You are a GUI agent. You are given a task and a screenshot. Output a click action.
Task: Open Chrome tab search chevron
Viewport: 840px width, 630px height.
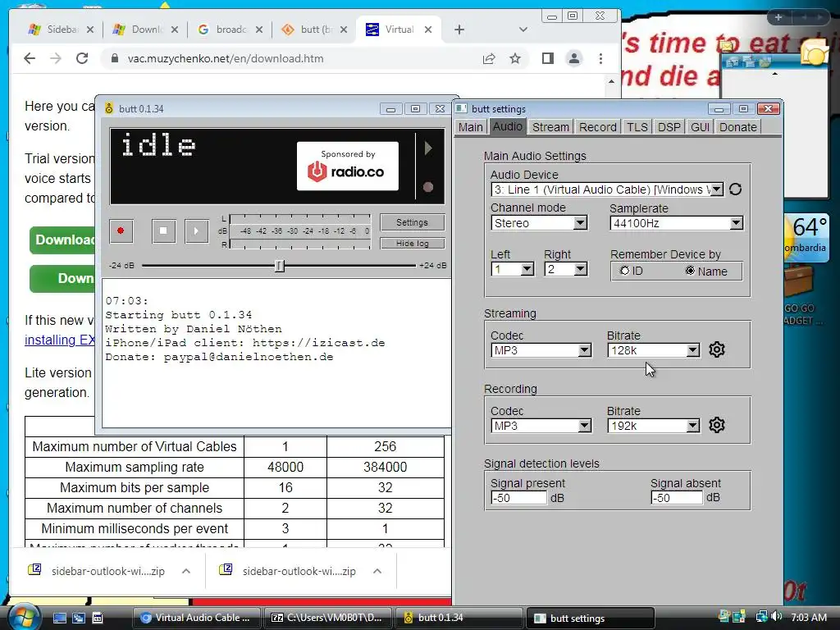[x=523, y=30]
